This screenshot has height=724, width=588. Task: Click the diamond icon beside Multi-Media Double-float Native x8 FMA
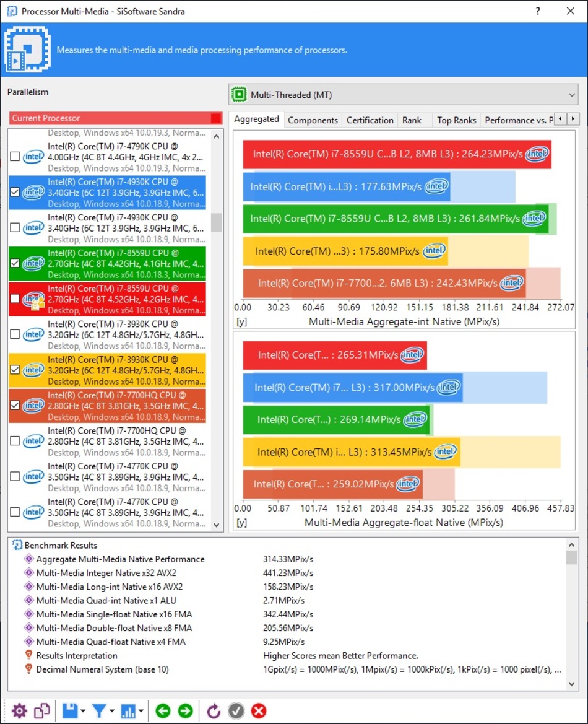pyautogui.click(x=28, y=628)
